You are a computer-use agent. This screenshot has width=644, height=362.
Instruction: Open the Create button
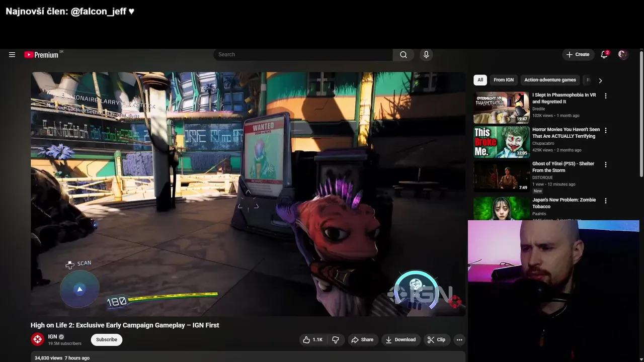tap(578, 55)
